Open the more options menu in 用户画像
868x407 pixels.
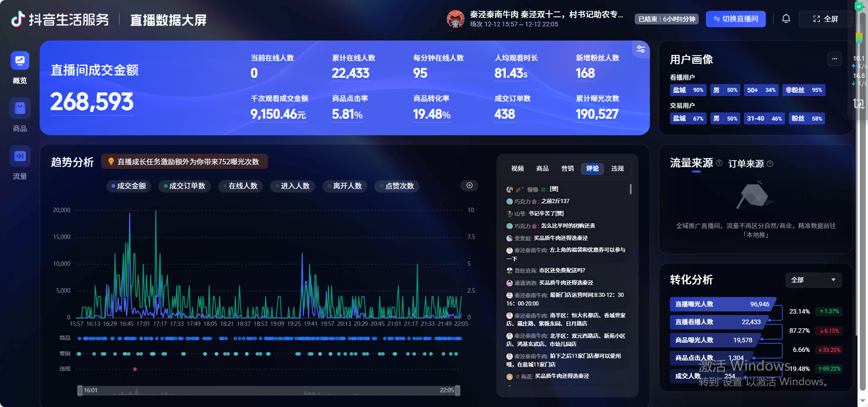834,59
